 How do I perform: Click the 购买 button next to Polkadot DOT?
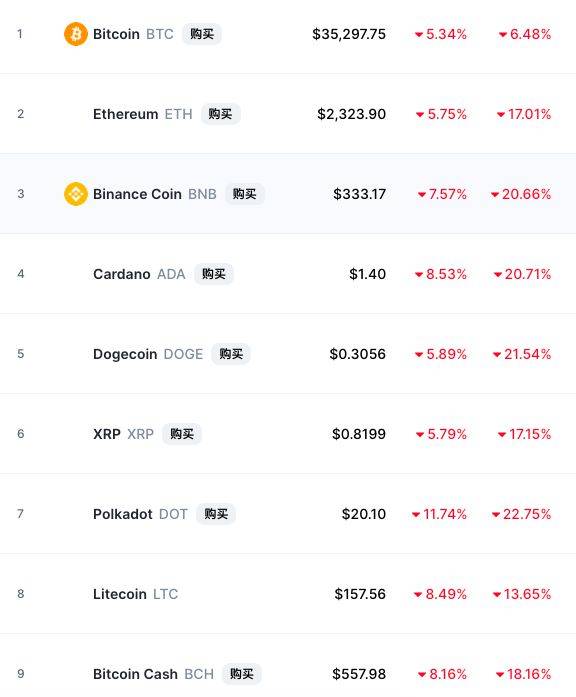coord(216,514)
